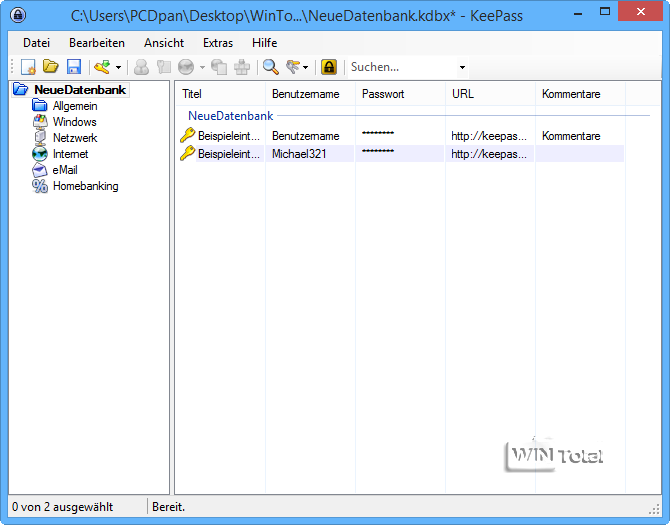Image resolution: width=670 pixels, height=525 pixels.
Task: Sort by URL column header
Action: (x=490, y=94)
